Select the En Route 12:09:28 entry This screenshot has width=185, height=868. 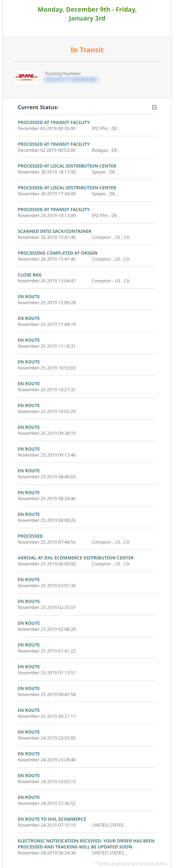87,299
